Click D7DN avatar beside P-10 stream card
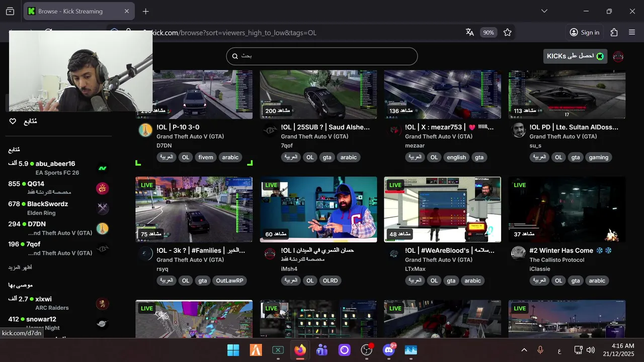 tap(145, 130)
